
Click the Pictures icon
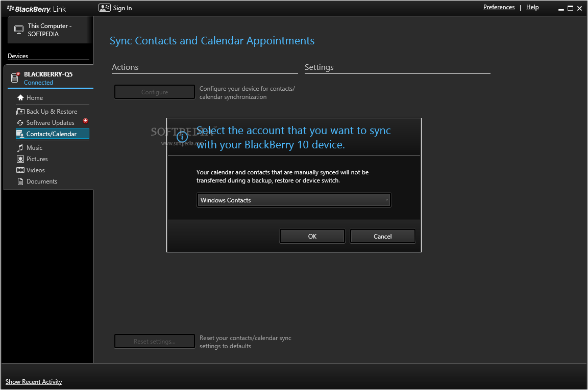(x=20, y=159)
